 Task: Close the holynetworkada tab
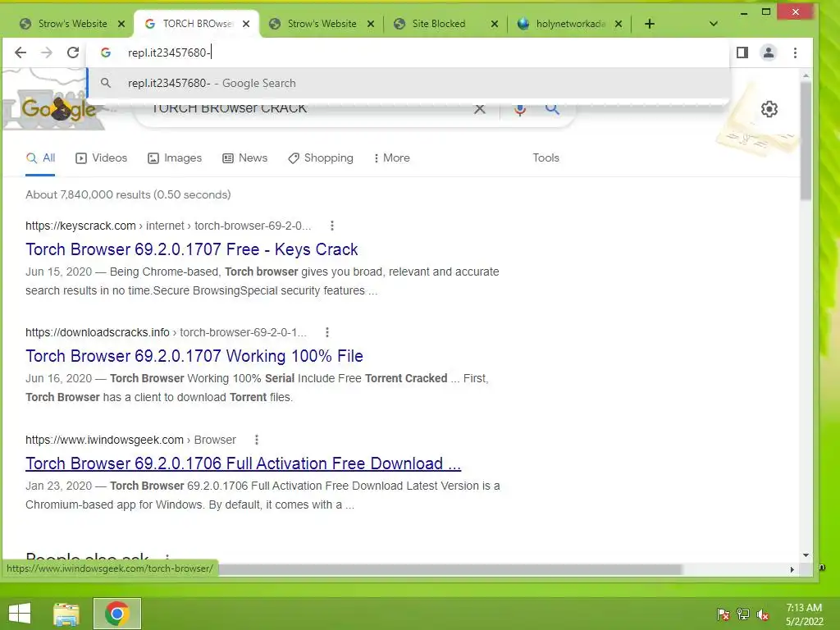tap(619, 24)
